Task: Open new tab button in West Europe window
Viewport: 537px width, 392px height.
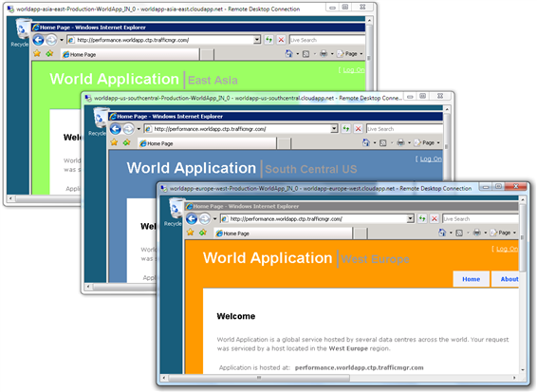Action: click(361, 233)
